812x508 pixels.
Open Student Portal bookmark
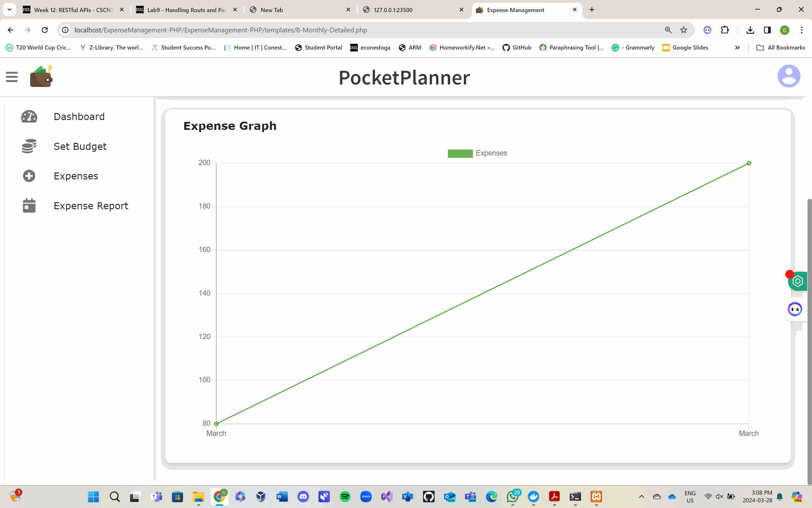(318, 47)
